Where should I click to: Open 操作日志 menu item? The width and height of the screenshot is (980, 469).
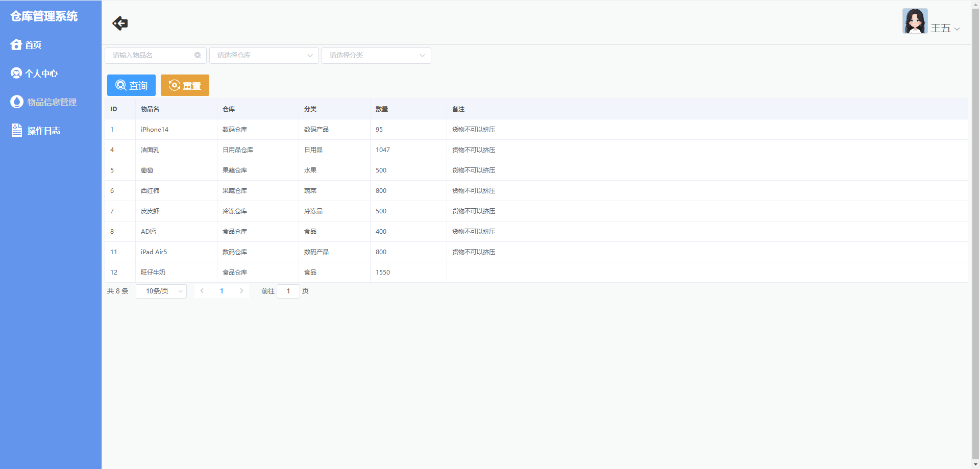pyautogui.click(x=44, y=131)
